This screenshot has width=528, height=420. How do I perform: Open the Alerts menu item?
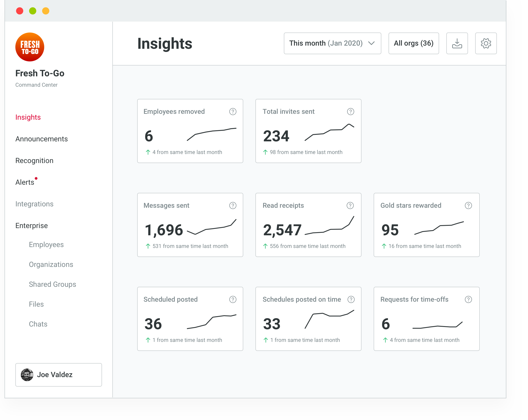click(x=25, y=182)
